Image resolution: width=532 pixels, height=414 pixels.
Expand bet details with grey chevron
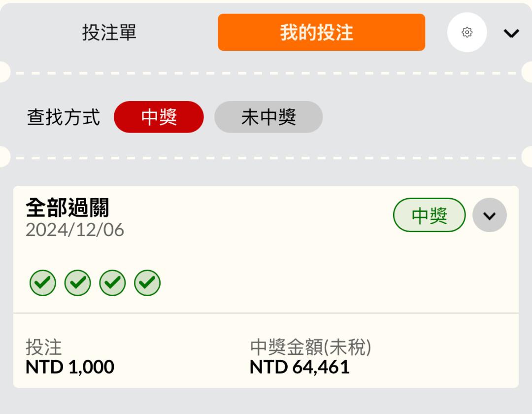(489, 215)
